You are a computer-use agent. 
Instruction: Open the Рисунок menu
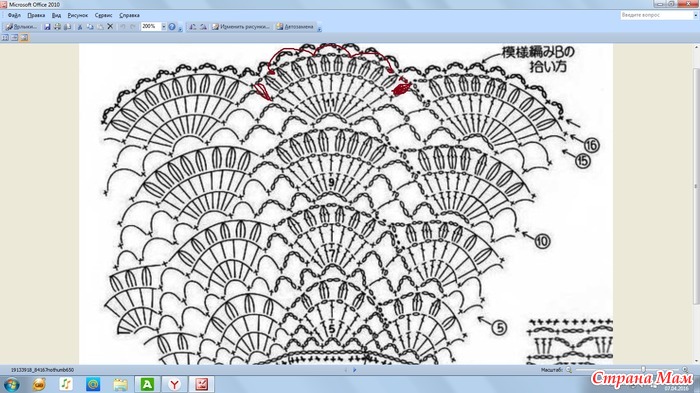[78, 15]
